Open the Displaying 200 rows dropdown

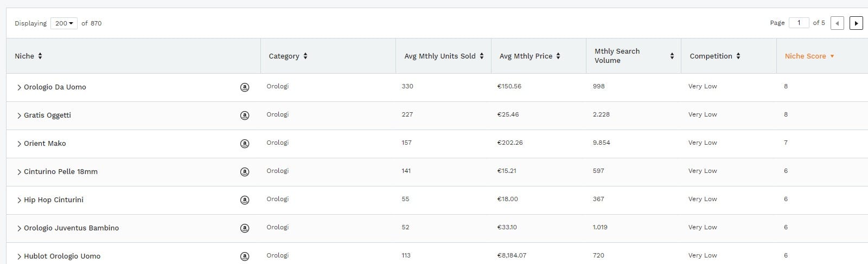pos(64,23)
